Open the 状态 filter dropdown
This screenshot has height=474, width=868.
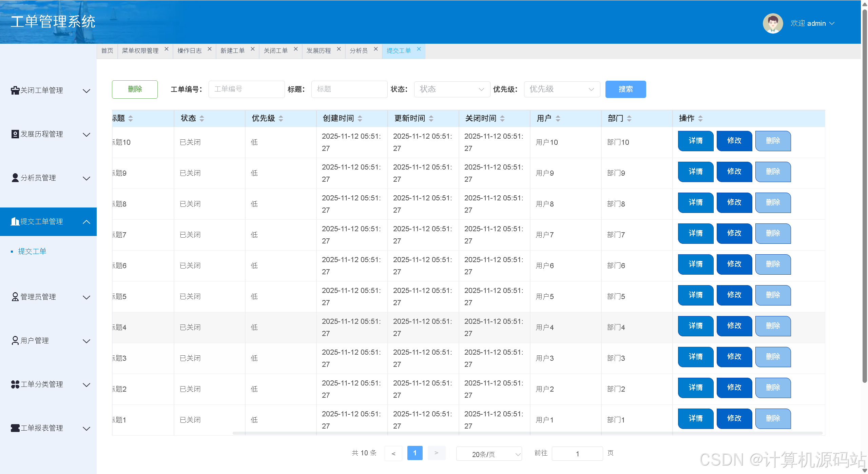pyautogui.click(x=451, y=89)
